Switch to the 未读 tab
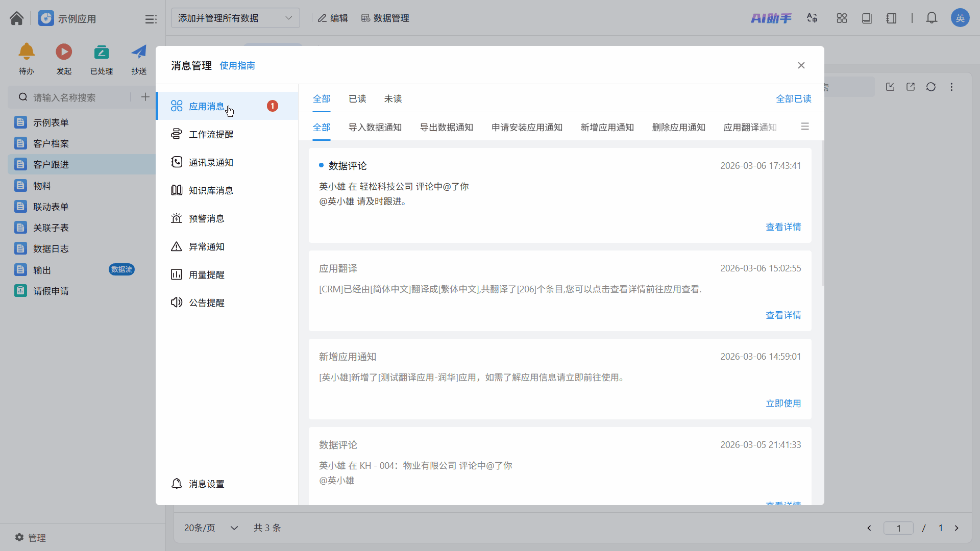980x551 pixels. tap(393, 99)
